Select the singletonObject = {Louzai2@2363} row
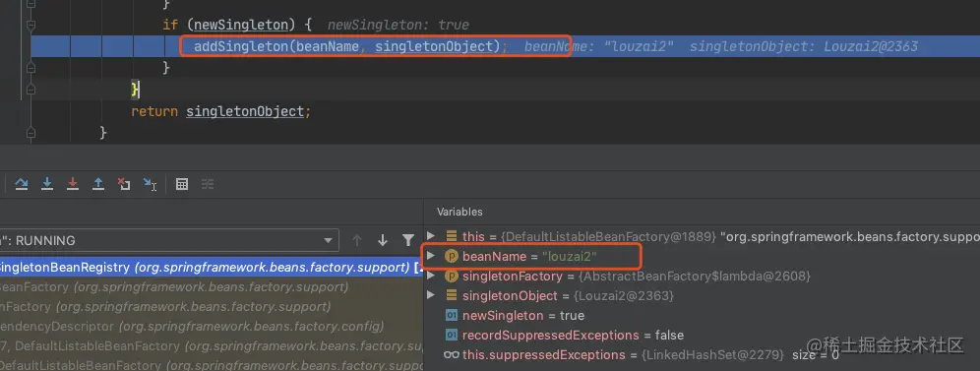 click(702, 295)
